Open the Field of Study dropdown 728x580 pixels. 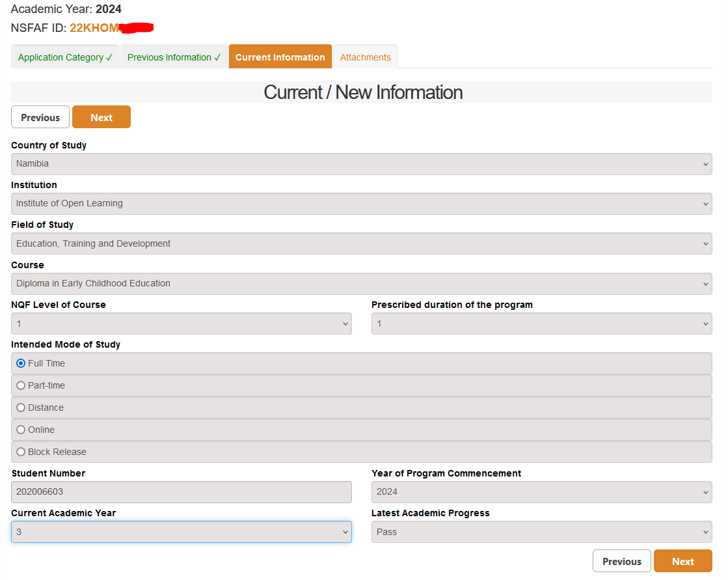tap(361, 244)
